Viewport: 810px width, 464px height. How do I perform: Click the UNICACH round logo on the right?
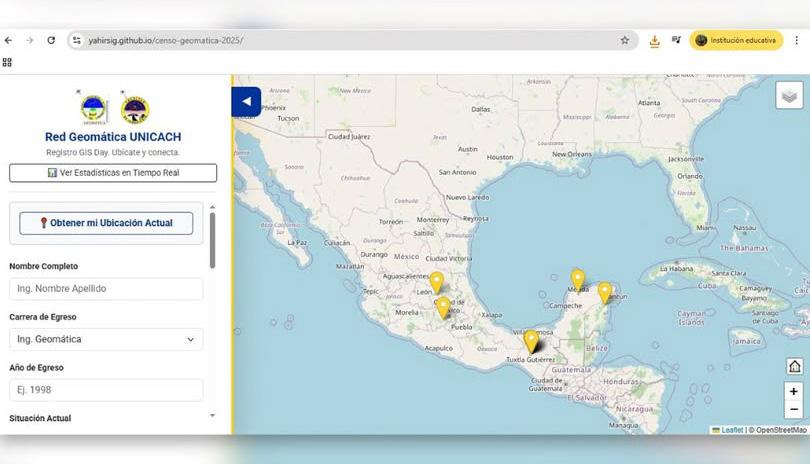tap(135, 110)
